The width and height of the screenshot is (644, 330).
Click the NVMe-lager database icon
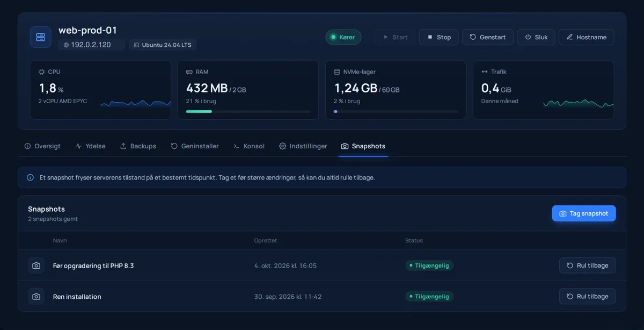click(x=337, y=71)
